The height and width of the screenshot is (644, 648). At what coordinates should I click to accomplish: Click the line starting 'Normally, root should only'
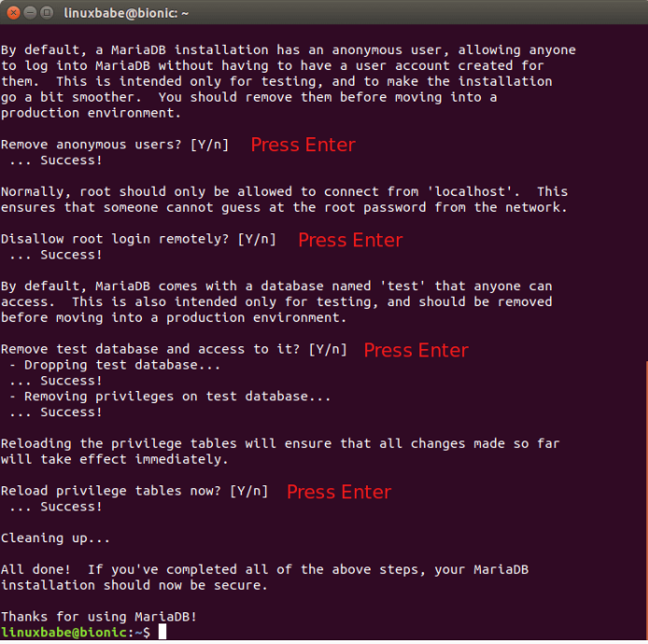(285, 191)
